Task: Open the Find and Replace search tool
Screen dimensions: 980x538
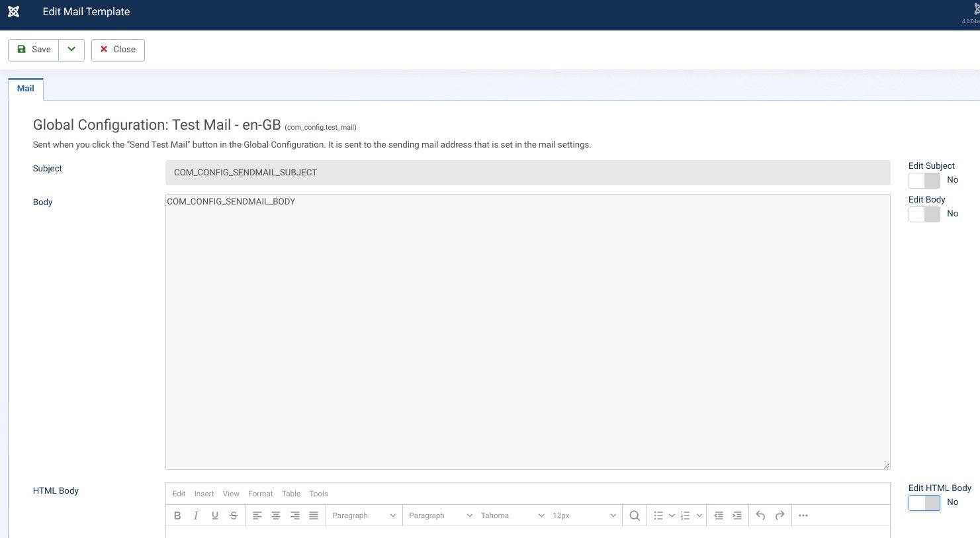Action: point(634,515)
